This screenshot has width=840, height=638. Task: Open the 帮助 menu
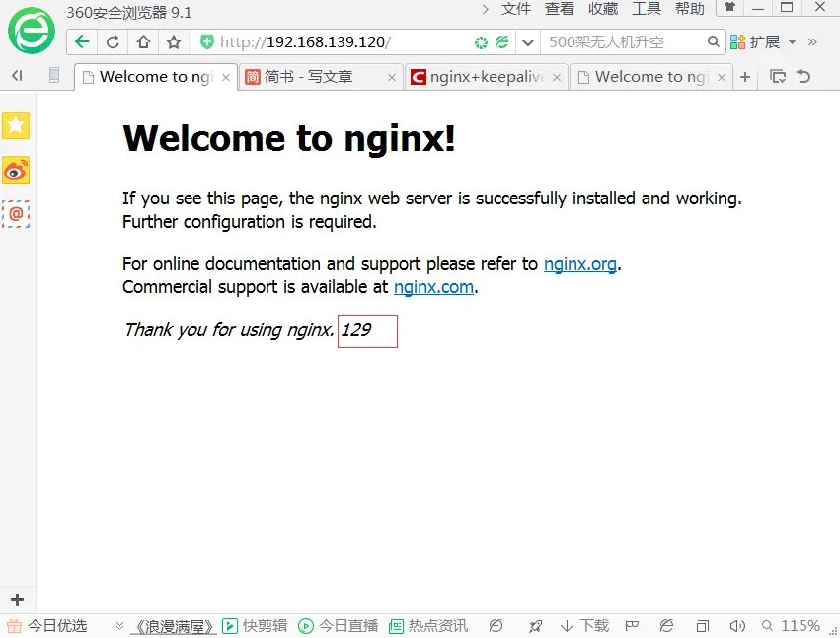pyautogui.click(x=689, y=9)
